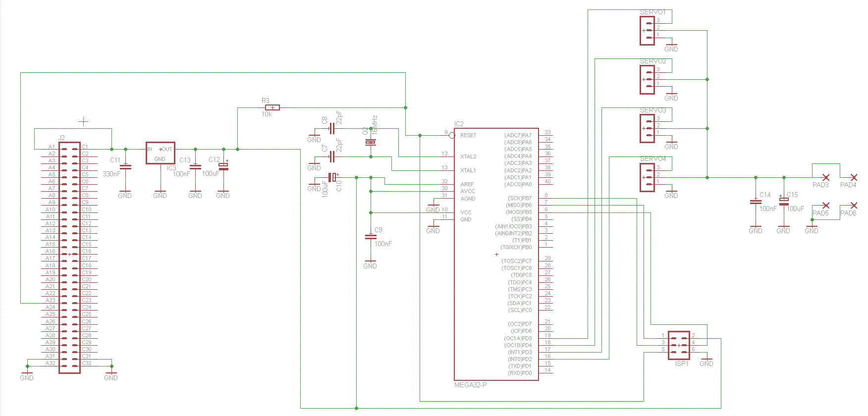Screen dimensions: 868x416
Task: Click the 10k value under R3
Action: (267, 114)
